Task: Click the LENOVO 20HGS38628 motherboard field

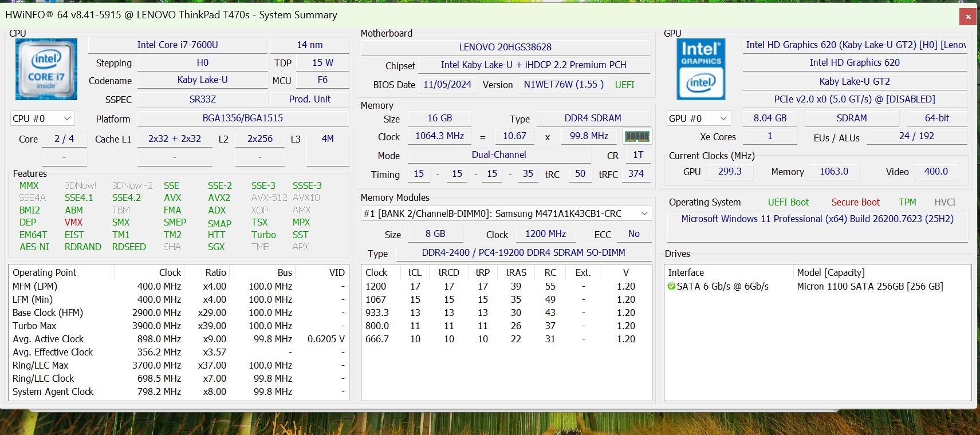Action: pyautogui.click(x=505, y=47)
